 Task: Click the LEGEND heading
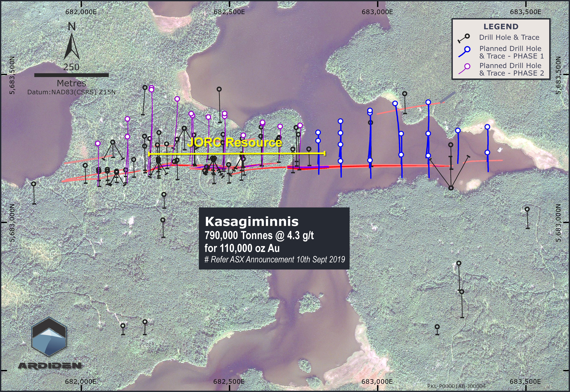[501, 27]
